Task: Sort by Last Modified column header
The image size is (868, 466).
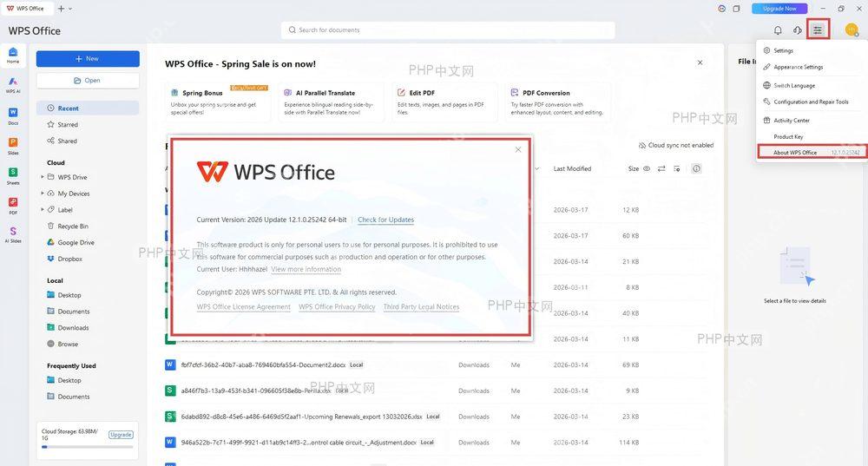Action: [x=572, y=169]
